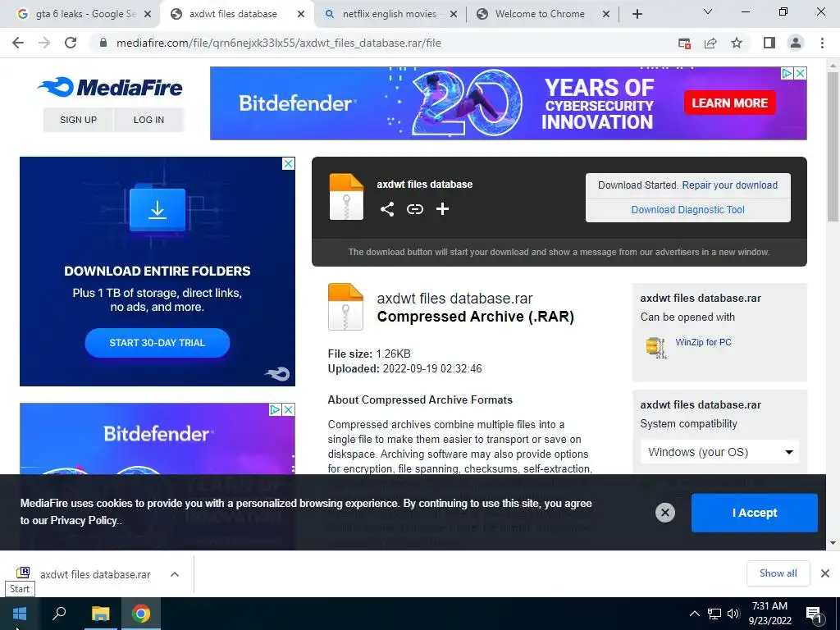Image resolution: width=840 pixels, height=630 pixels.
Task: Click the share page icon in address bar
Action: click(x=710, y=43)
